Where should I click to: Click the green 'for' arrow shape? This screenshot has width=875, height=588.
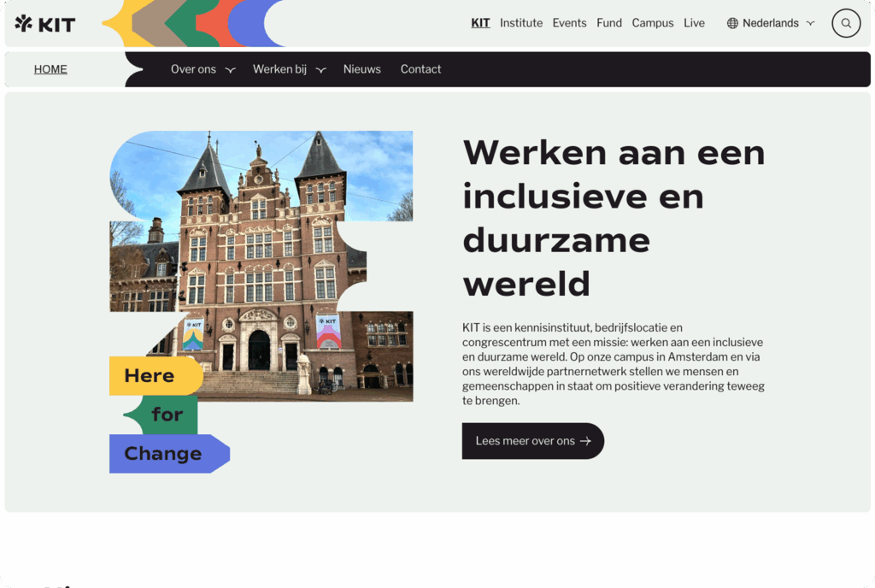167,415
